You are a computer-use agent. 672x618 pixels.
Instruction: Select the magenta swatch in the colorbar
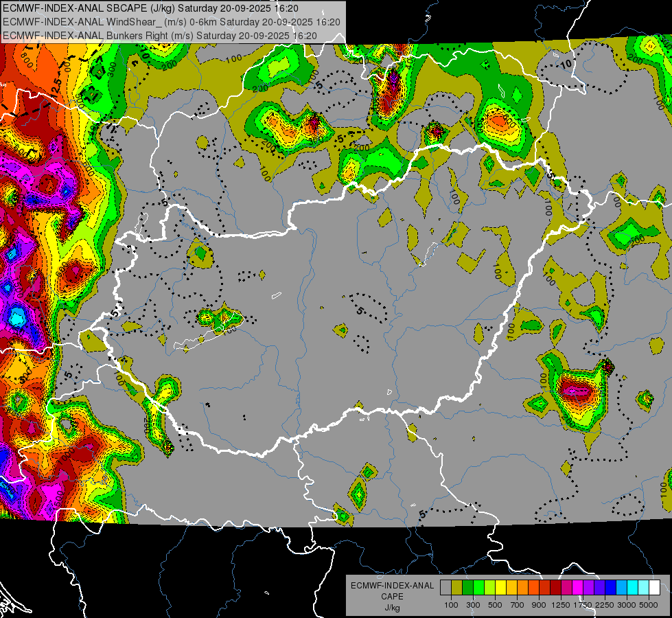578,587
